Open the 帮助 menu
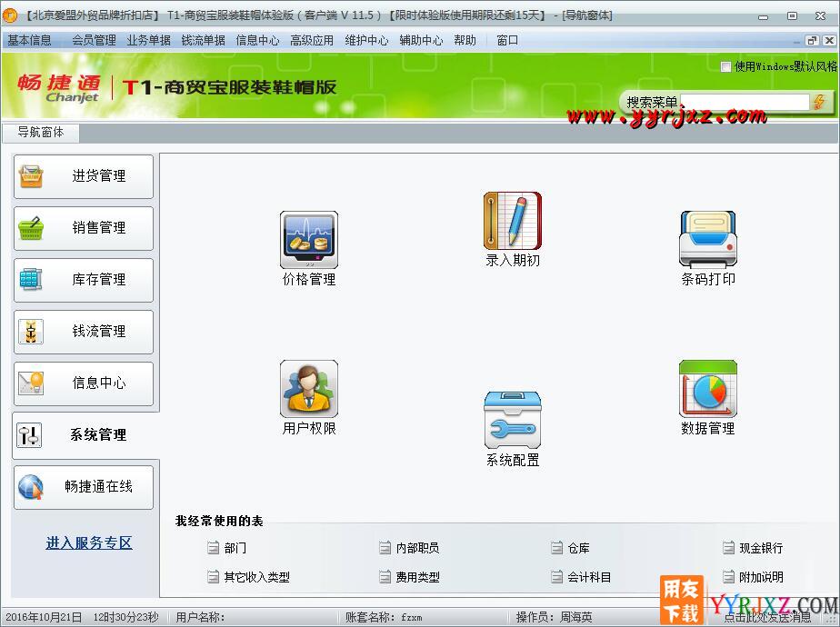Screen dimensions: 840x627 click(x=465, y=41)
